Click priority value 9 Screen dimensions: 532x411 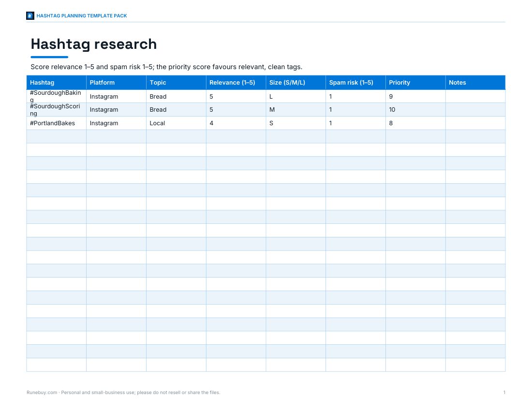(415, 96)
